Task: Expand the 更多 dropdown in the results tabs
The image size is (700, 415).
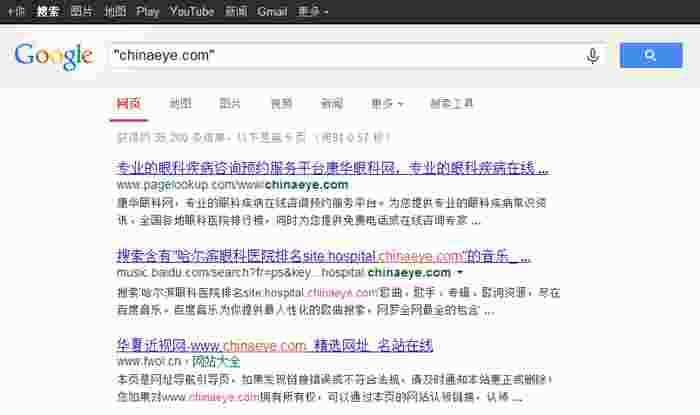Action: (387, 104)
